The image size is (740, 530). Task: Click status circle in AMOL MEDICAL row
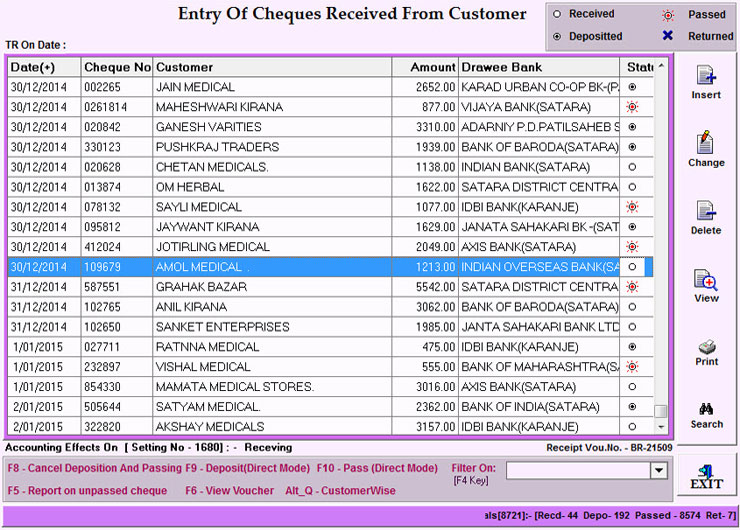click(x=632, y=267)
